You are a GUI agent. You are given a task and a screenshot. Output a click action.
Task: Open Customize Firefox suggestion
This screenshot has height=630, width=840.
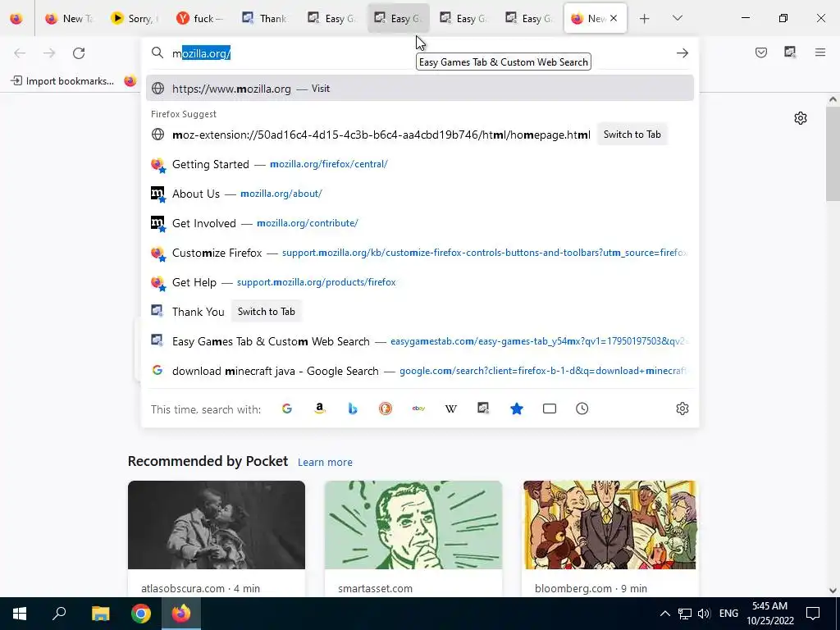pyautogui.click(x=419, y=253)
